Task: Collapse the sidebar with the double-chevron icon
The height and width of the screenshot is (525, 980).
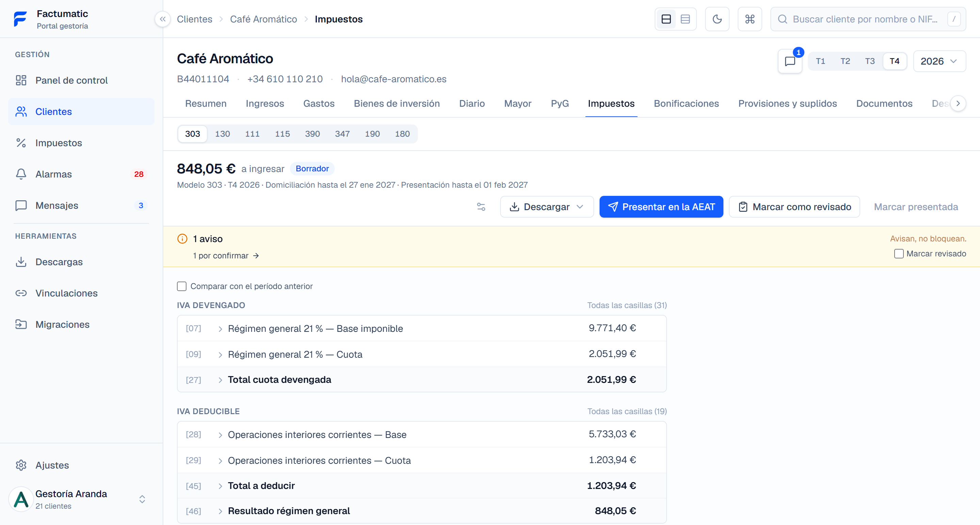Action: click(x=162, y=19)
